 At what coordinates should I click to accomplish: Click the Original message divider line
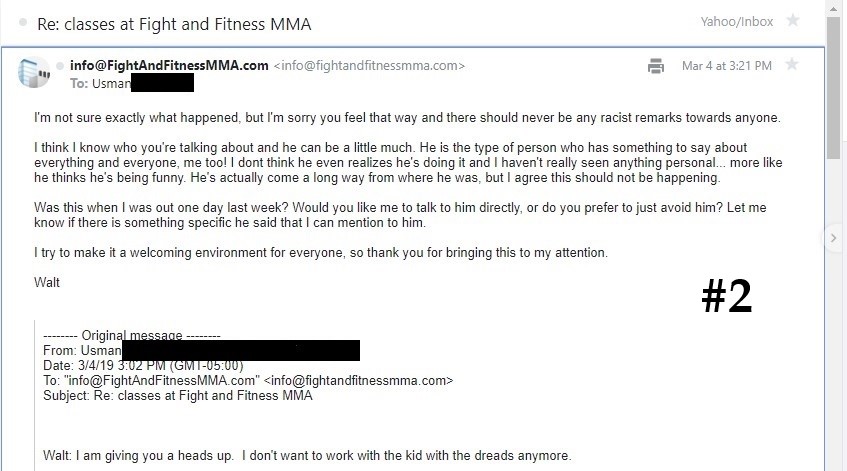(132, 335)
